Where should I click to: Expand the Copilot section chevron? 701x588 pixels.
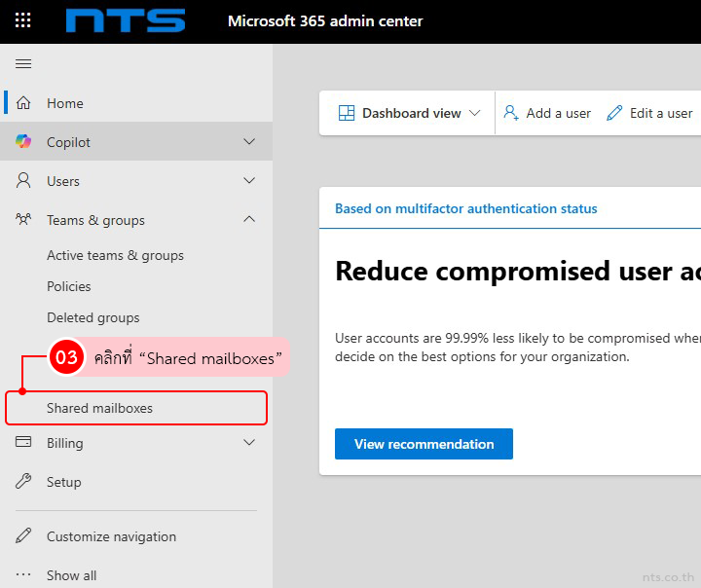[x=249, y=142]
